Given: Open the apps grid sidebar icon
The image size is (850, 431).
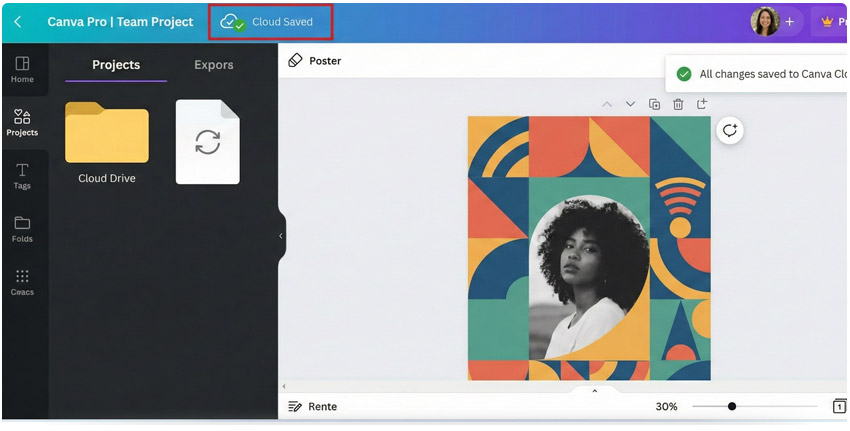Looking at the screenshot, I should [22, 282].
